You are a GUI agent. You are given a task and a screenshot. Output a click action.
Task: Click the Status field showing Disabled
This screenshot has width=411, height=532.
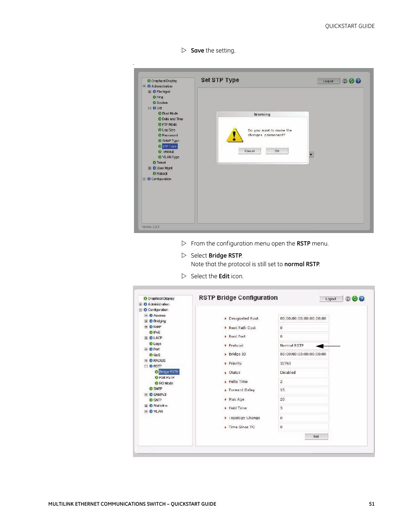click(303, 373)
